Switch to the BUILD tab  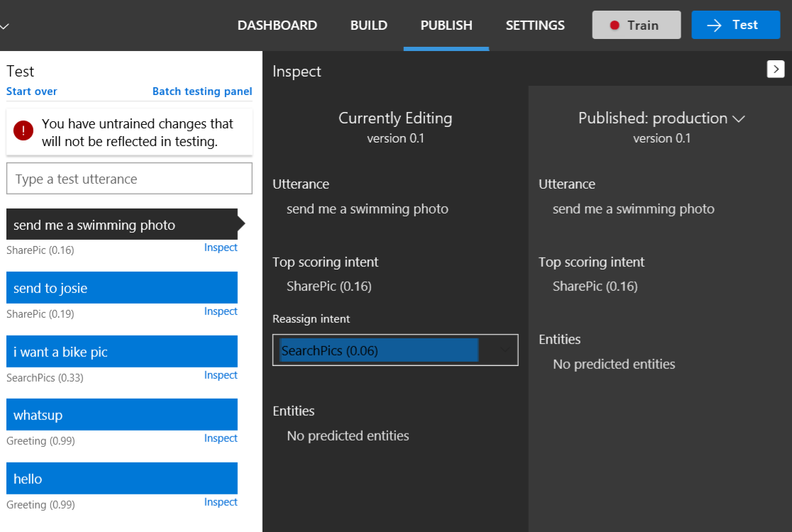369,26
